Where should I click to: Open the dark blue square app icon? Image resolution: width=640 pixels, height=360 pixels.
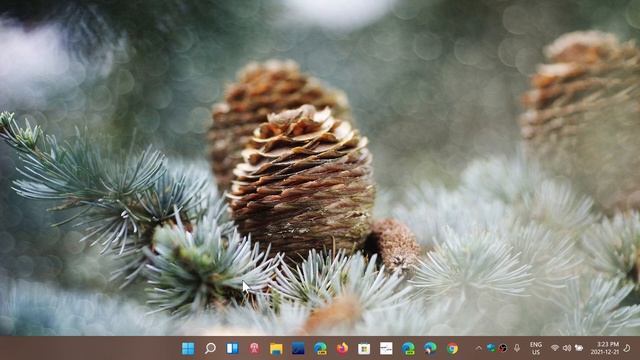click(x=298, y=348)
